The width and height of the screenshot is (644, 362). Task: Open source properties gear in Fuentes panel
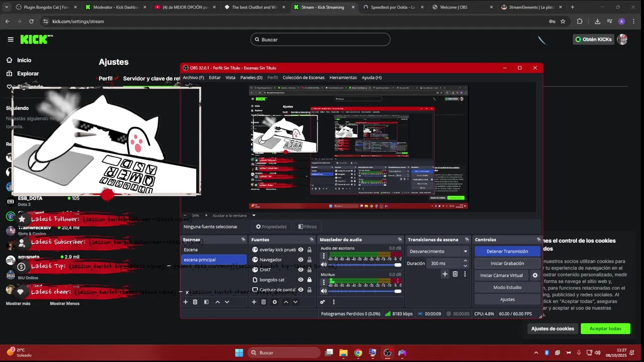pos(275,302)
